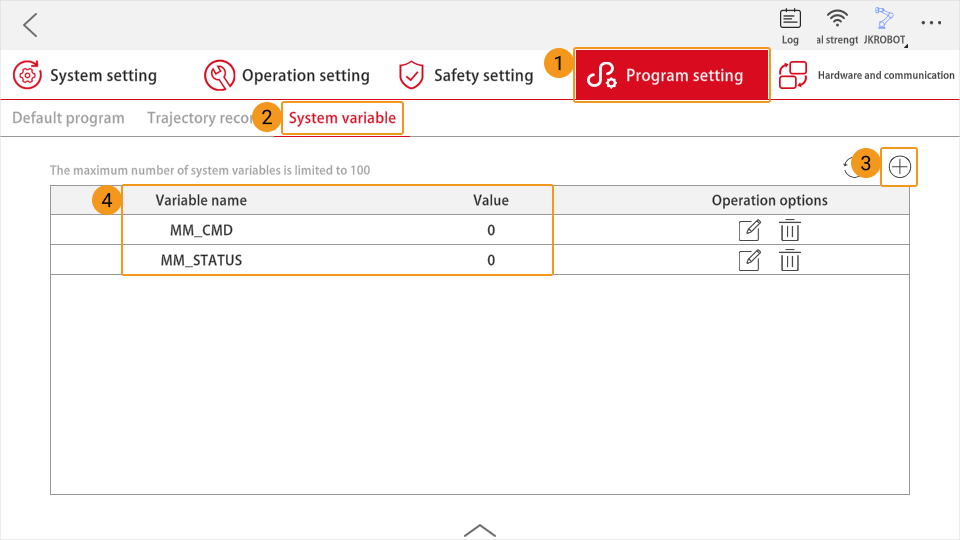Image resolution: width=960 pixels, height=540 pixels.
Task: Delete the MM_STATUS variable
Action: click(x=790, y=260)
